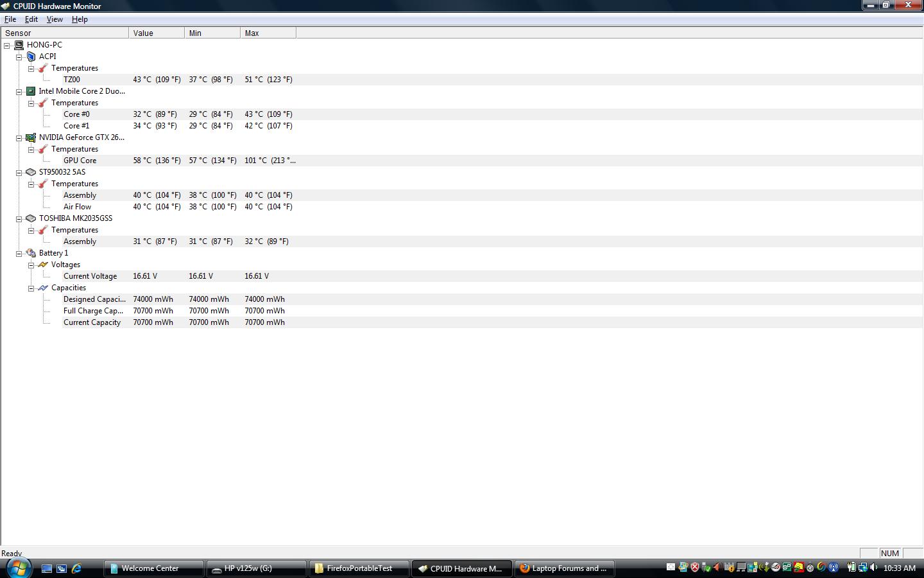This screenshot has width=924, height=578.
Task: Click the Intel Mobile Core 2 Duo chip icon
Action: (x=31, y=91)
